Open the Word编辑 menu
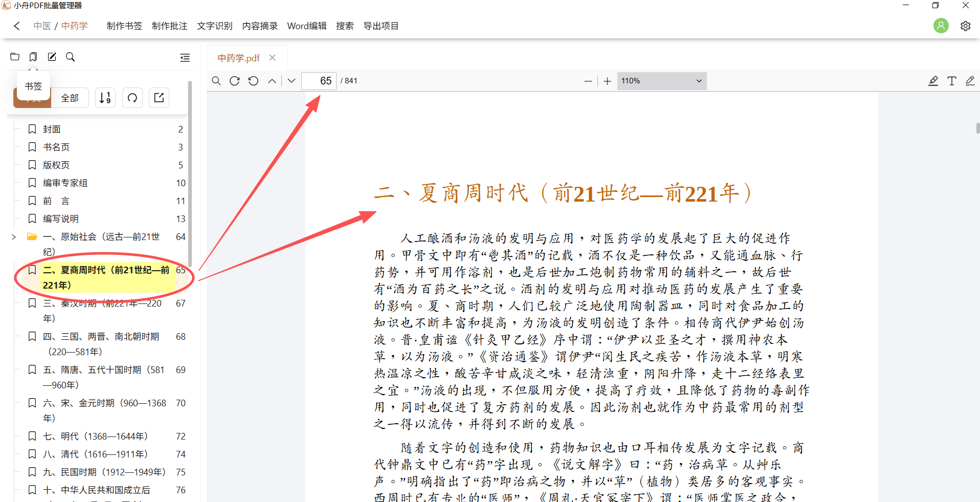980x502 pixels. click(x=306, y=26)
